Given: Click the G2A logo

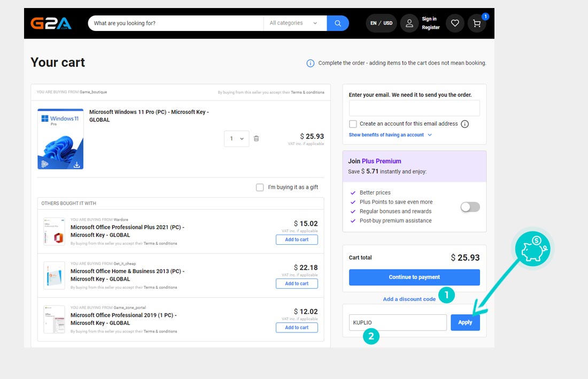Looking at the screenshot, I should (x=51, y=24).
